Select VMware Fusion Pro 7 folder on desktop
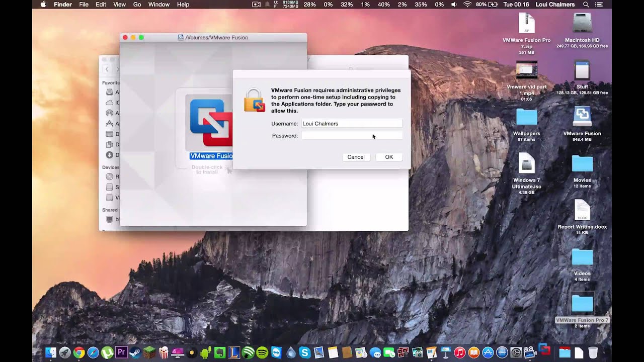The height and width of the screenshot is (362, 644). tap(582, 311)
